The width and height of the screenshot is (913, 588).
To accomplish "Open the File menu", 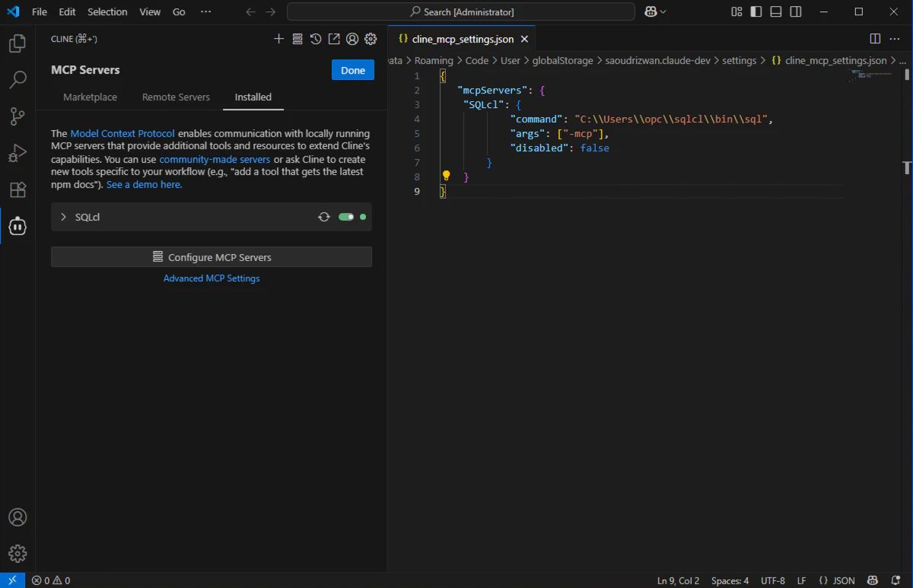I will [x=40, y=11].
